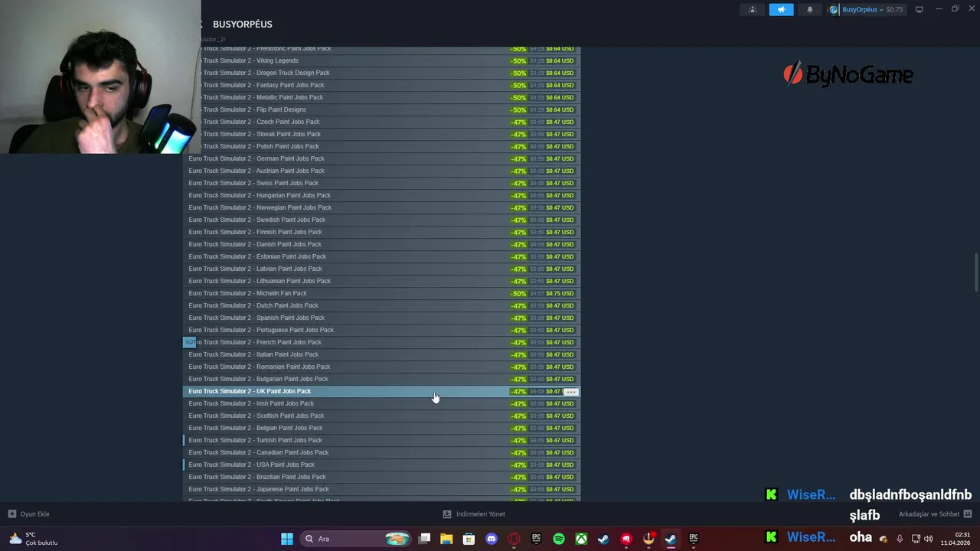Click the Ara taskbar search box
The width and height of the screenshot is (980, 551).
pyautogui.click(x=357, y=539)
